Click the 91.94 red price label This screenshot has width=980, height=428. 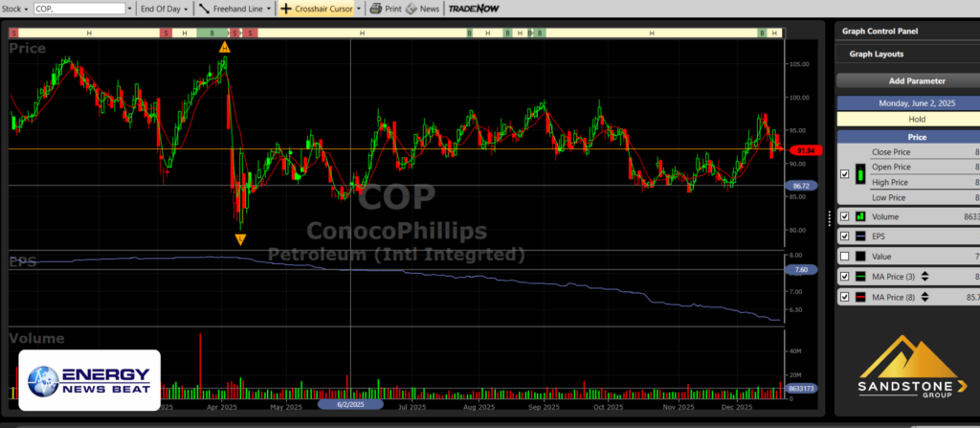tap(806, 150)
